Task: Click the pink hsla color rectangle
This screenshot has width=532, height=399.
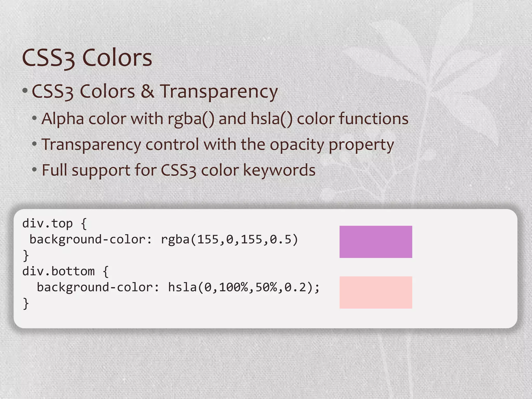Action: pyautogui.click(x=376, y=292)
